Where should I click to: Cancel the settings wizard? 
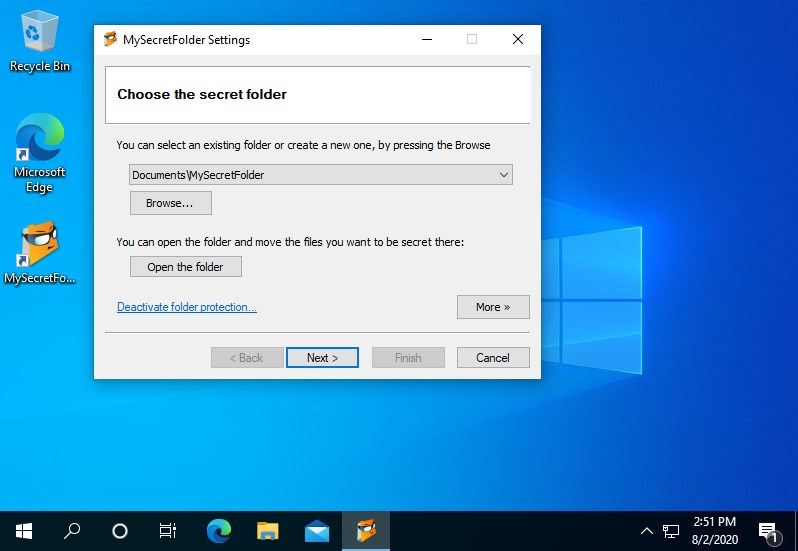click(493, 358)
